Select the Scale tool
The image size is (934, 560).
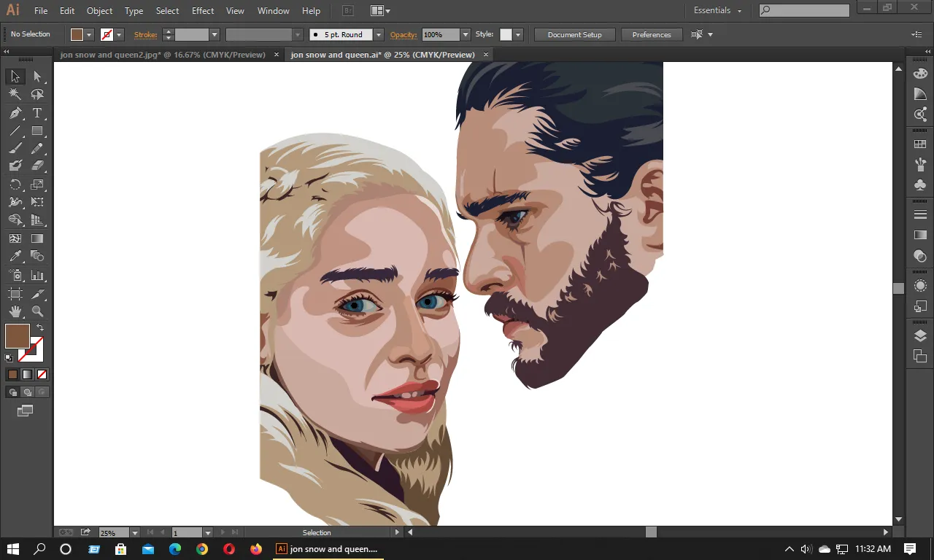[x=37, y=184]
